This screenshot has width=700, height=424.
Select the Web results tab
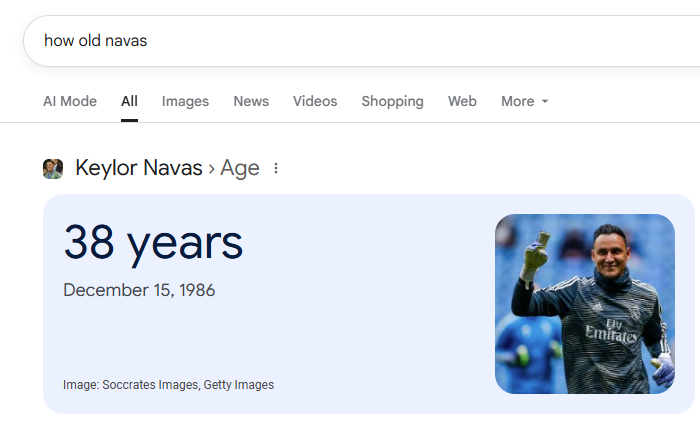click(x=462, y=101)
